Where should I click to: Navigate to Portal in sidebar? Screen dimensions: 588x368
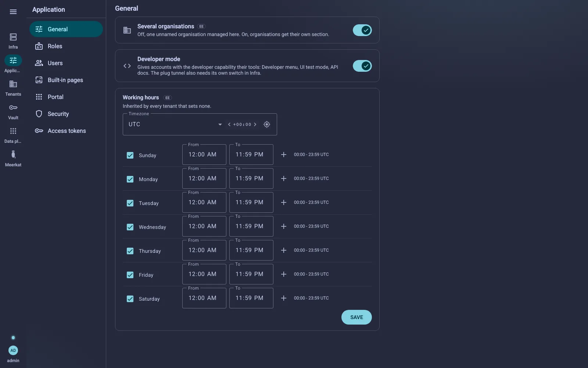point(66,97)
